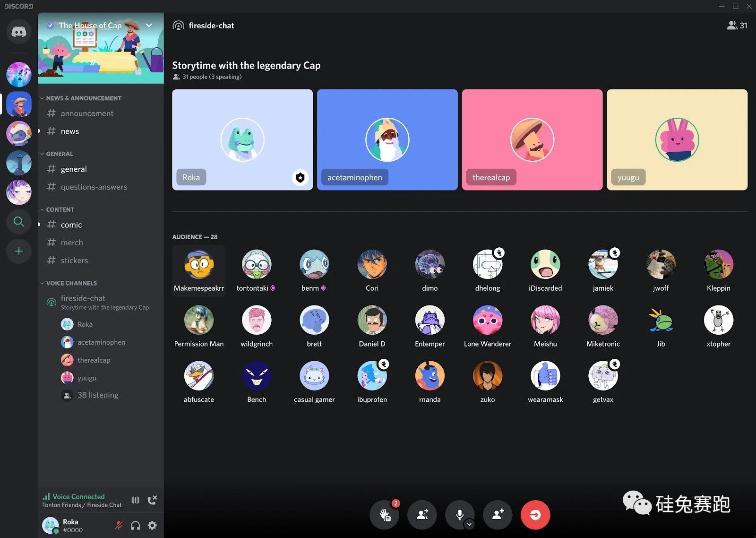756x538 pixels.
Task: Collapse the News & Announcement category
Action: 83,98
